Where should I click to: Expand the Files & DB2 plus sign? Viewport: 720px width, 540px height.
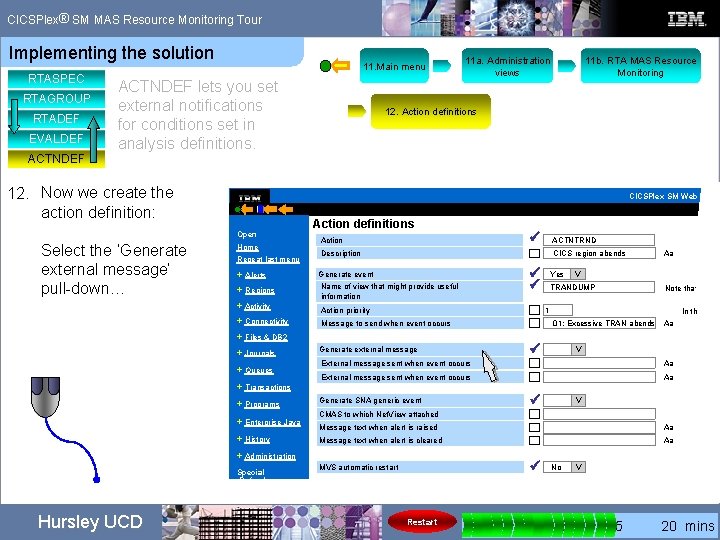(239, 337)
